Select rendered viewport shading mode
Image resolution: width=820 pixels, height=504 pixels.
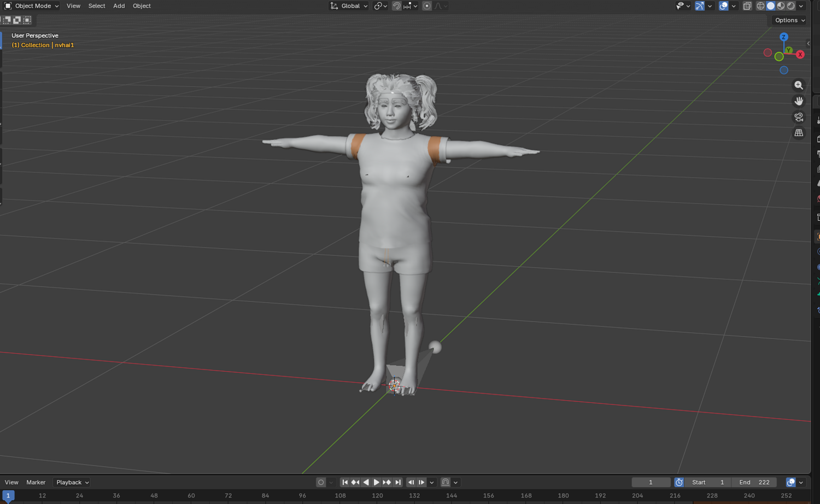point(791,6)
